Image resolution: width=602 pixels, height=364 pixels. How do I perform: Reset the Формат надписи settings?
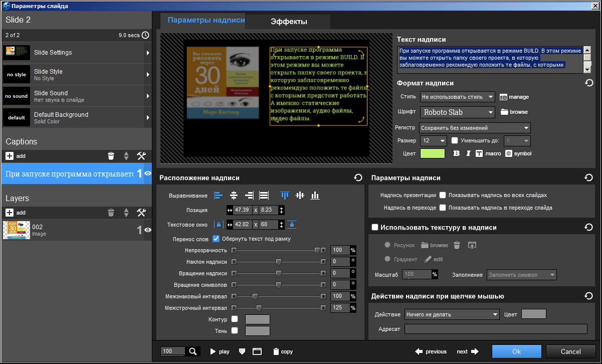(x=589, y=83)
